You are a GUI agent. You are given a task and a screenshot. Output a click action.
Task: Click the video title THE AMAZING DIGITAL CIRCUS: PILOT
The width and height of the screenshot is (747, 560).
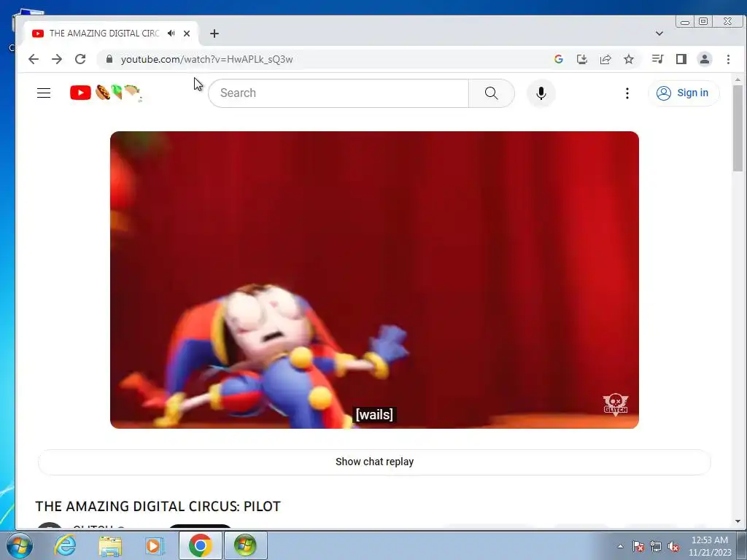158,506
